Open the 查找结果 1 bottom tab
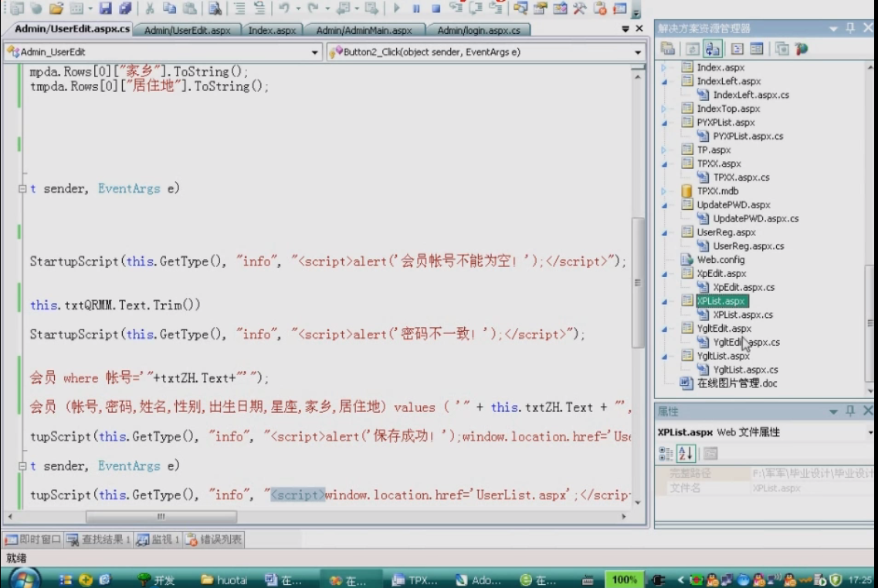Image resolution: width=878 pixels, height=588 pixels. 99,539
